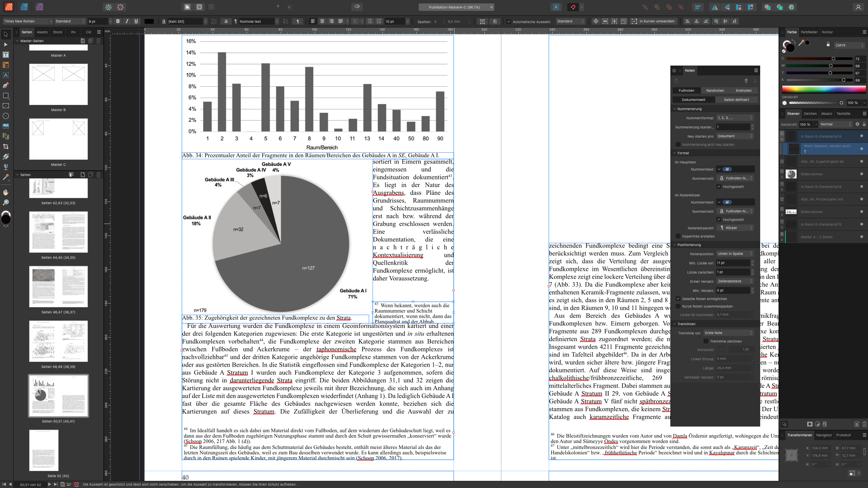This screenshot has height=488, width=868.
Task: Select the Selbst definiert button
Action: [736, 100]
